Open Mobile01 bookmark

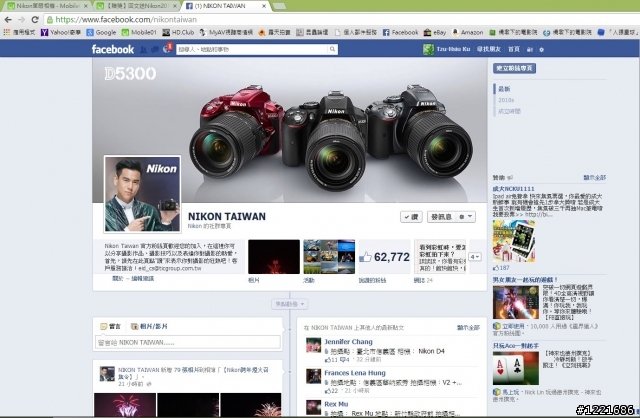[139, 32]
